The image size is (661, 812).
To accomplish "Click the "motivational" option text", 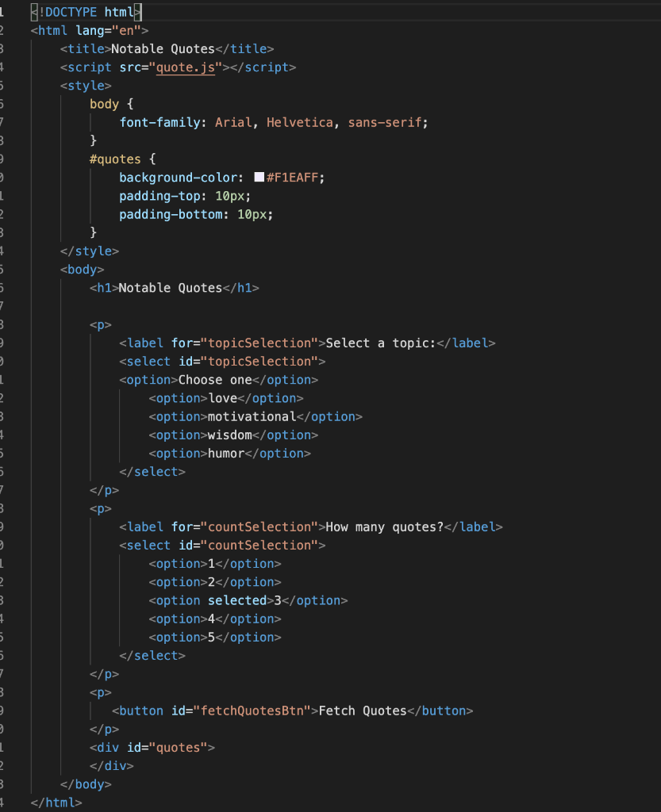I will click(251, 416).
